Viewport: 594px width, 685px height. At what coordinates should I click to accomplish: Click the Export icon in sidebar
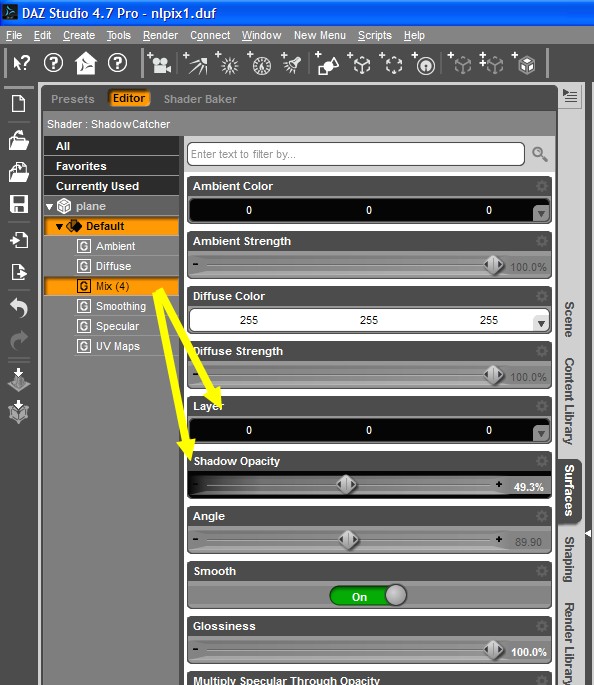19,272
